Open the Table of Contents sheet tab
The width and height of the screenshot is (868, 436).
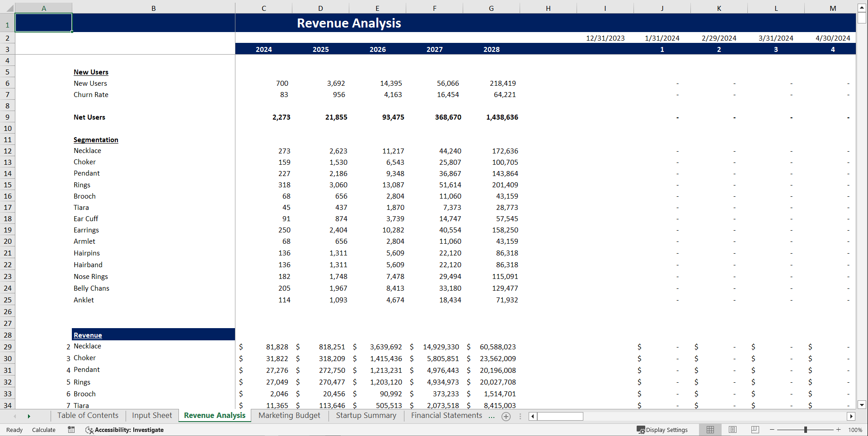point(88,416)
